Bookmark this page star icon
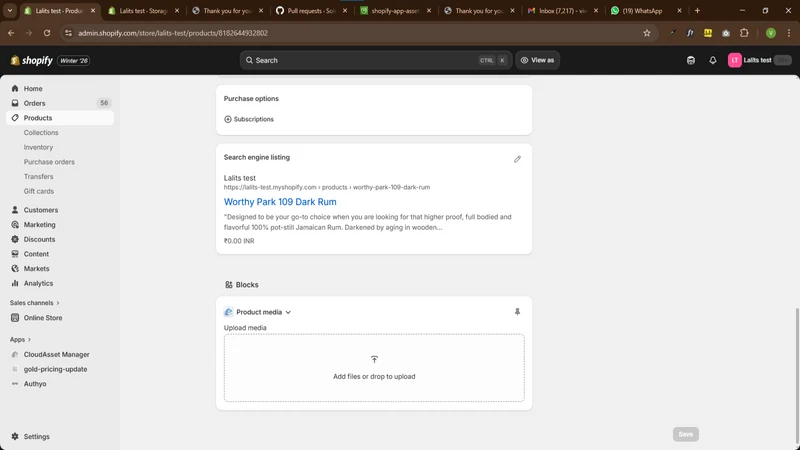The width and height of the screenshot is (800, 450). (x=647, y=33)
